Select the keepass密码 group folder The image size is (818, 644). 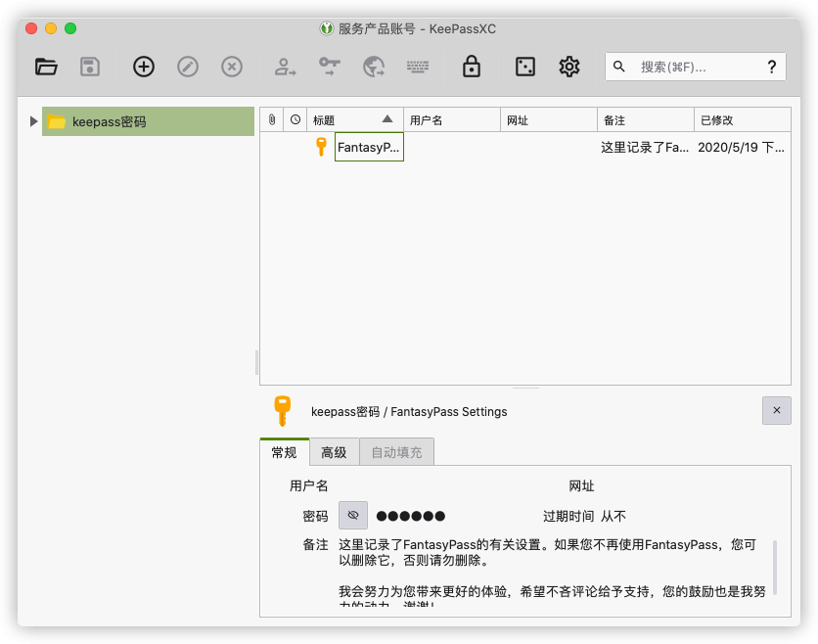[x=148, y=121]
